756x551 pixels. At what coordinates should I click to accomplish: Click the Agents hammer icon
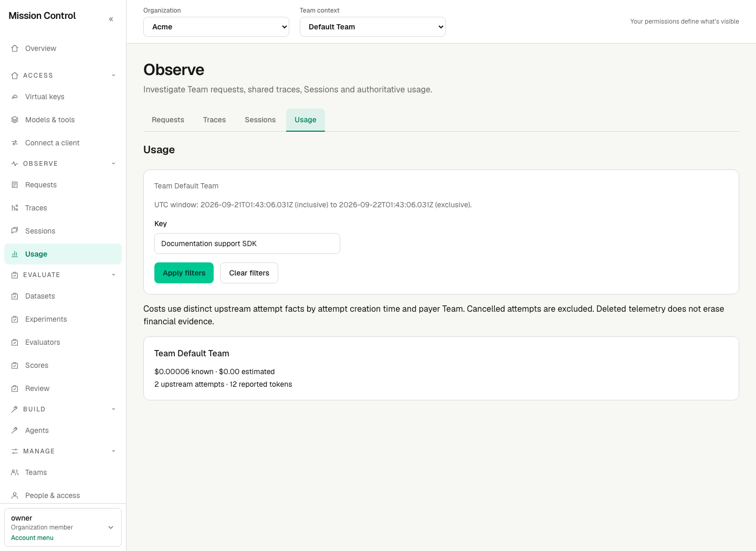(x=15, y=430)
